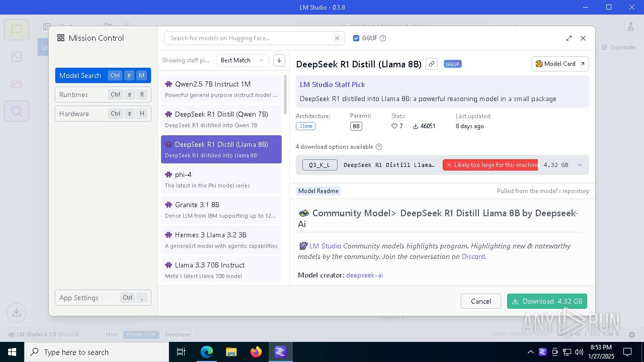Viewport: 644px width, 362px height.
Task: Open the LM Studio link in the readme
Action: click(x=325, y=246)
